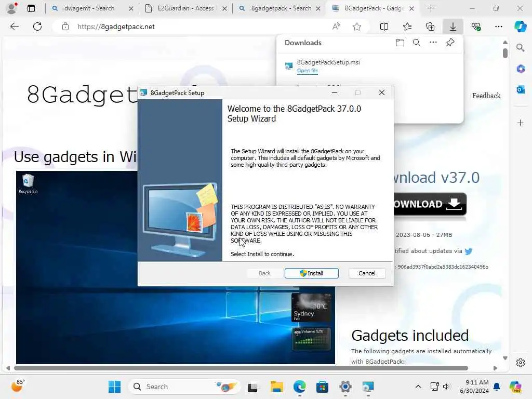The width and height of the screenshot is (532, 399).
Task: Open tab actions menu button
Action: 31,8
